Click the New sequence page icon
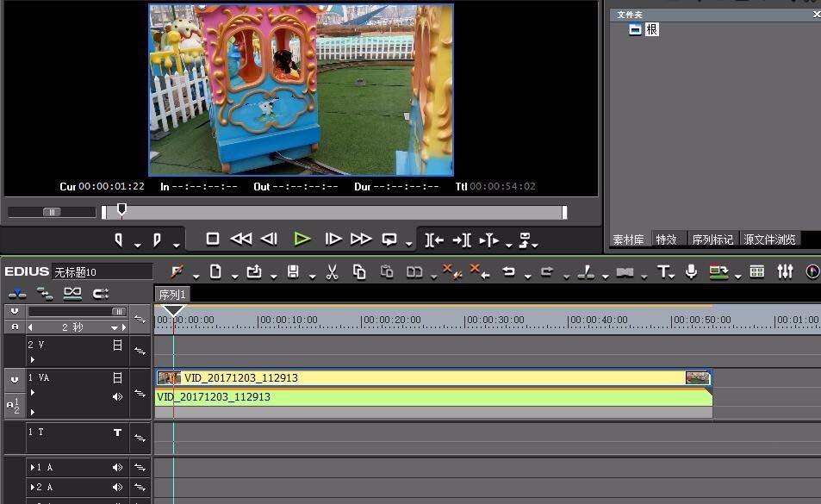The height and width of the screenshot is (504, 821). click(x=215, y=271)
